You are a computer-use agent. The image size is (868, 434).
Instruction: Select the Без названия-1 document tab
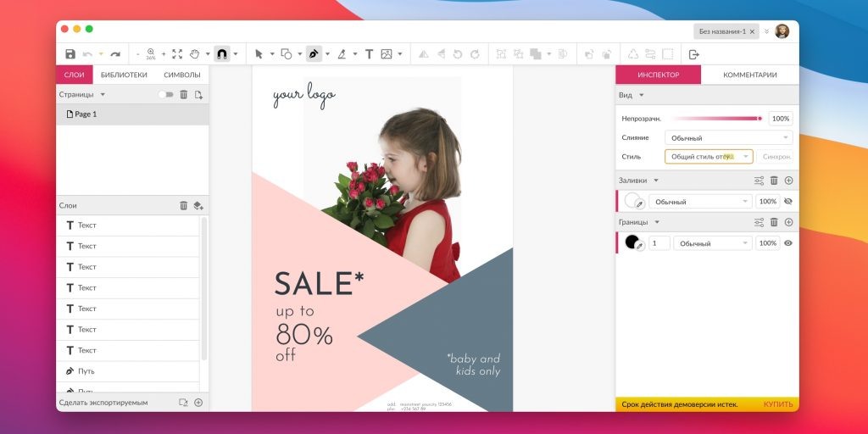click(726, 31)
